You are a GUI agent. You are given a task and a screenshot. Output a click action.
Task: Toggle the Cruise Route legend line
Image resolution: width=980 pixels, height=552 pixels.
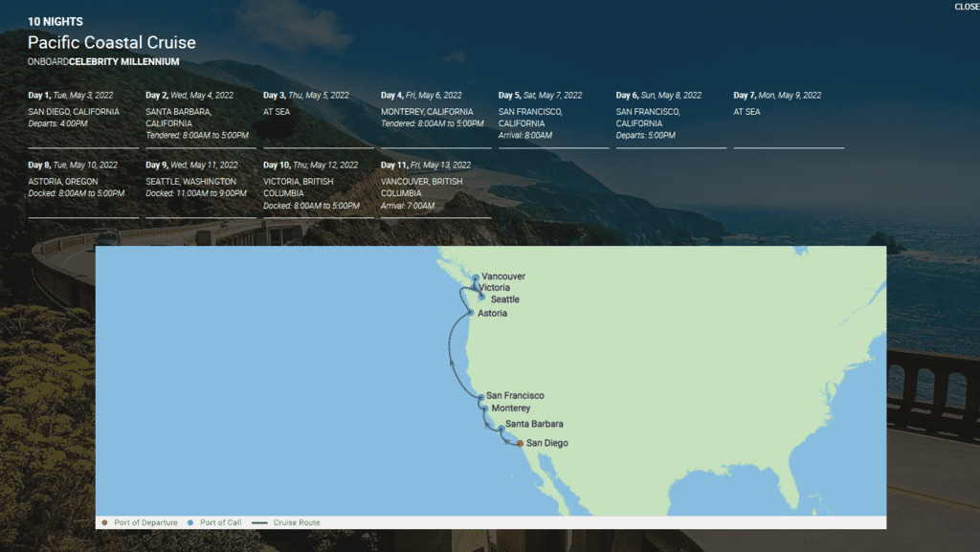(257, 522)
